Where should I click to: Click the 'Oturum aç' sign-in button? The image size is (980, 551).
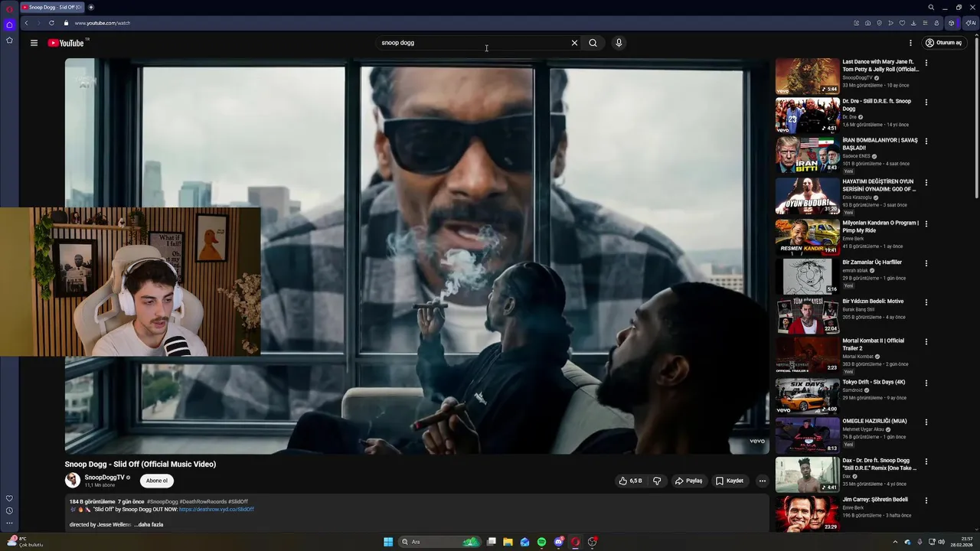(943, 43)
